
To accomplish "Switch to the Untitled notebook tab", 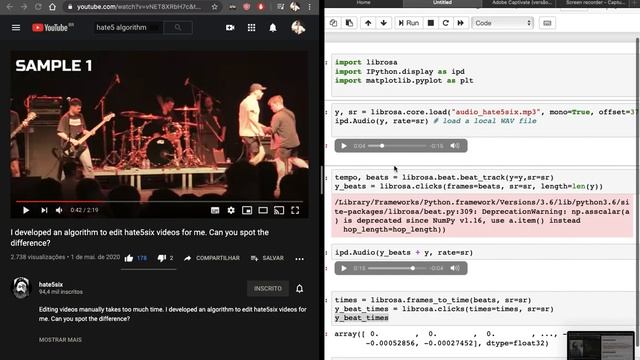I will pos(442,3).
